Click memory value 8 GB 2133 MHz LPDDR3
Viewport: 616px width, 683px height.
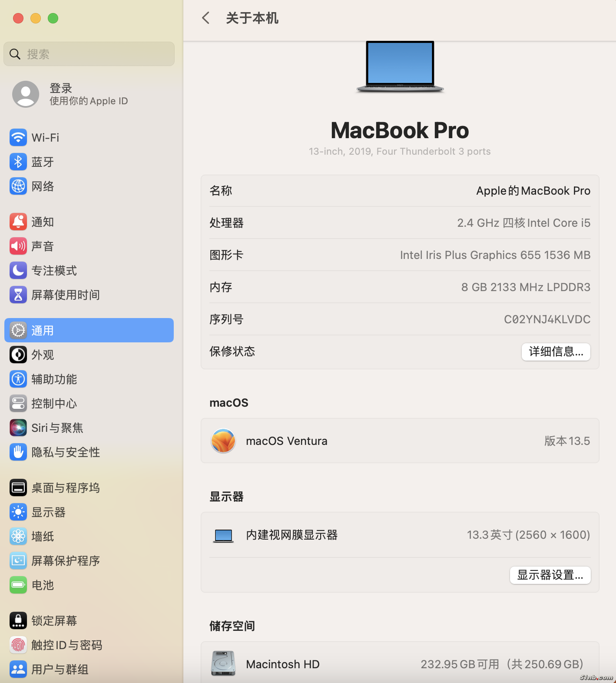(x=526, y=287)
